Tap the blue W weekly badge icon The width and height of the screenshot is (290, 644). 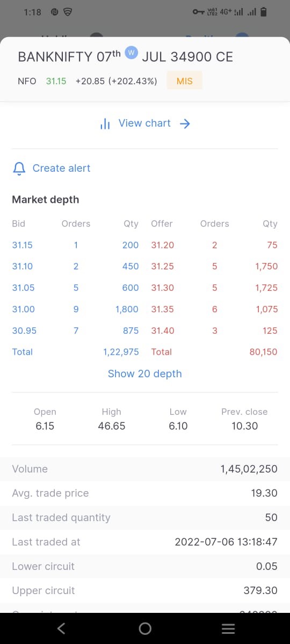[x=132, y=53]
